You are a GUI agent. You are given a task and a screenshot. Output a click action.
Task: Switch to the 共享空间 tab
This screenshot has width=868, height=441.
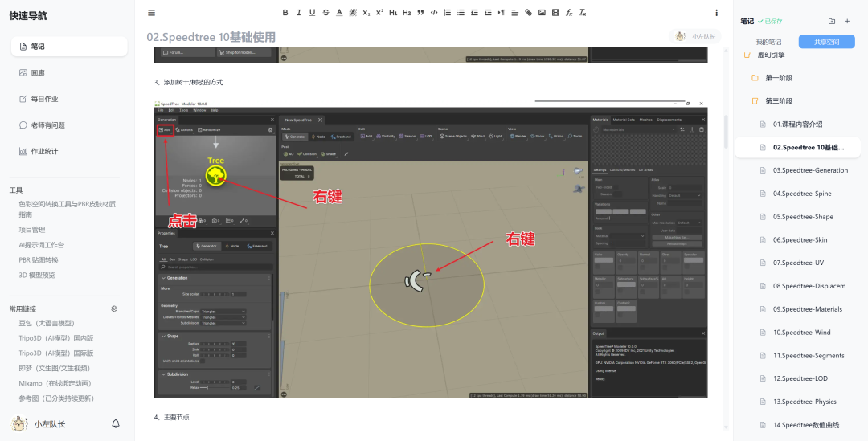tap(826, 42)
